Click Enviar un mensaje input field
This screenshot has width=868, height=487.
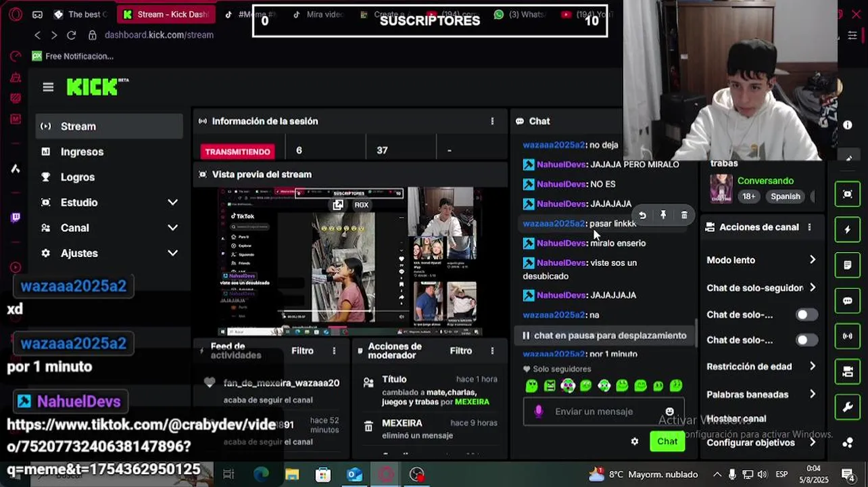pos(603,411)
